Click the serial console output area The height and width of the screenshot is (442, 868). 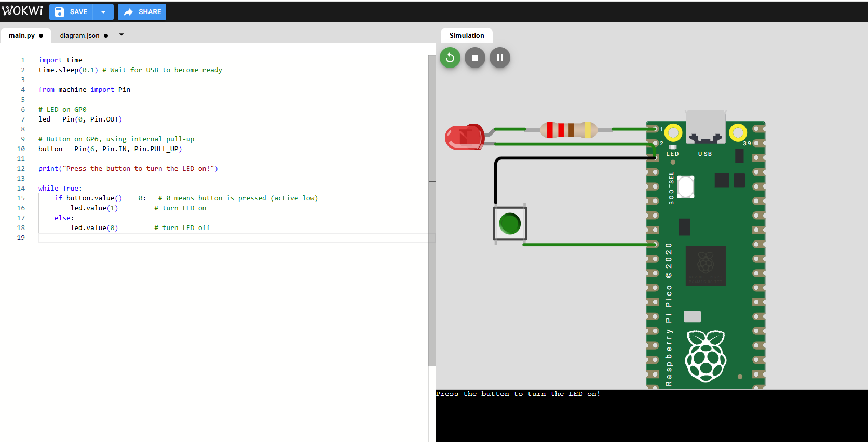[x=651, y=416]
